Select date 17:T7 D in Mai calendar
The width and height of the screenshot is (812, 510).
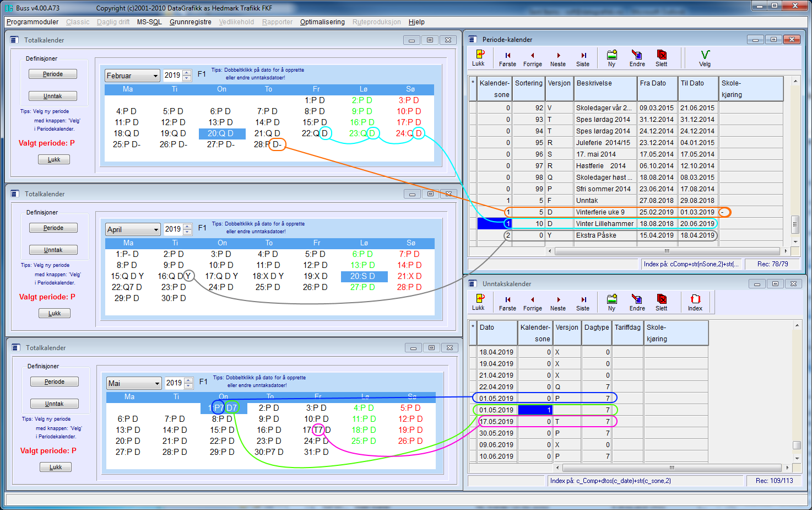click(317, 430)
